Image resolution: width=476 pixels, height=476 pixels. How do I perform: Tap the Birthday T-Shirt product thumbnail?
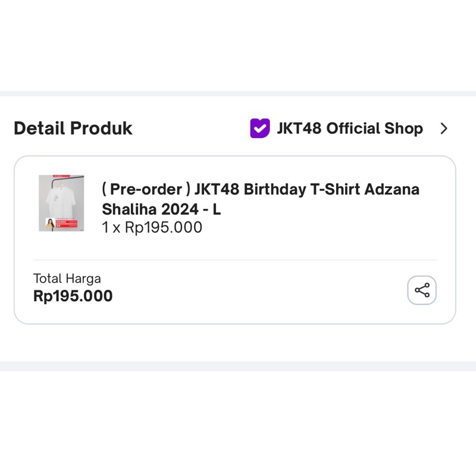coord(61,202)
